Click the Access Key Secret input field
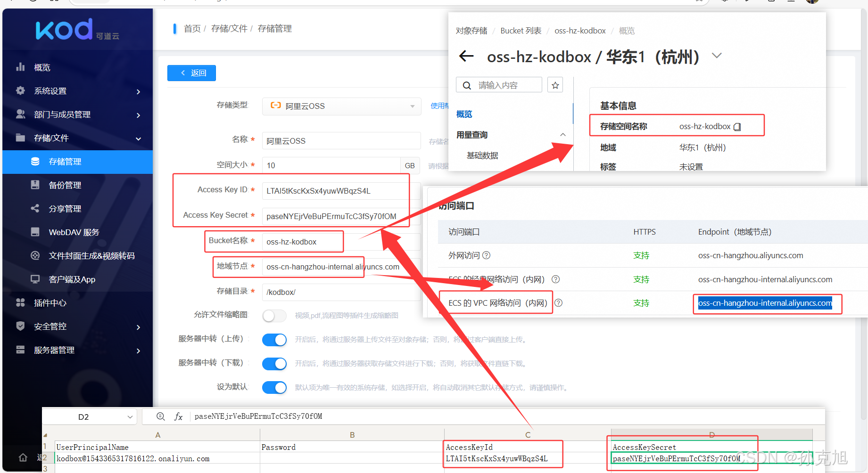 tap(341, 216)
